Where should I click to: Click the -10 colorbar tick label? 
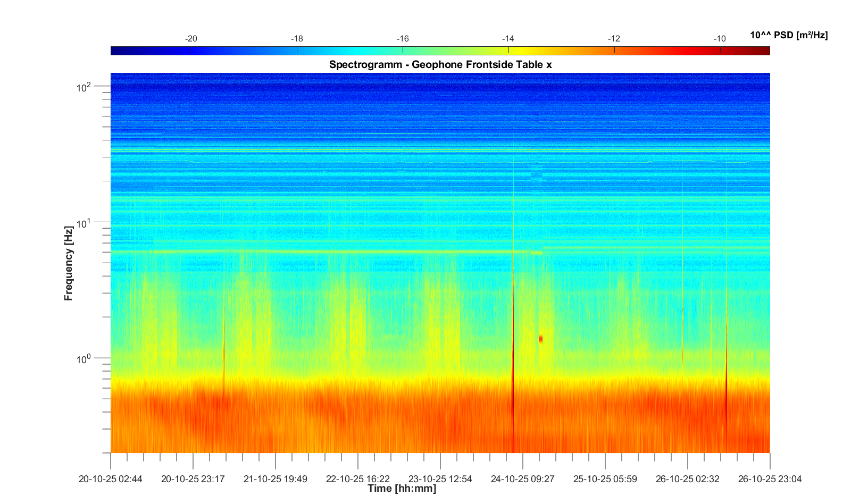click(x=719, y=39)
